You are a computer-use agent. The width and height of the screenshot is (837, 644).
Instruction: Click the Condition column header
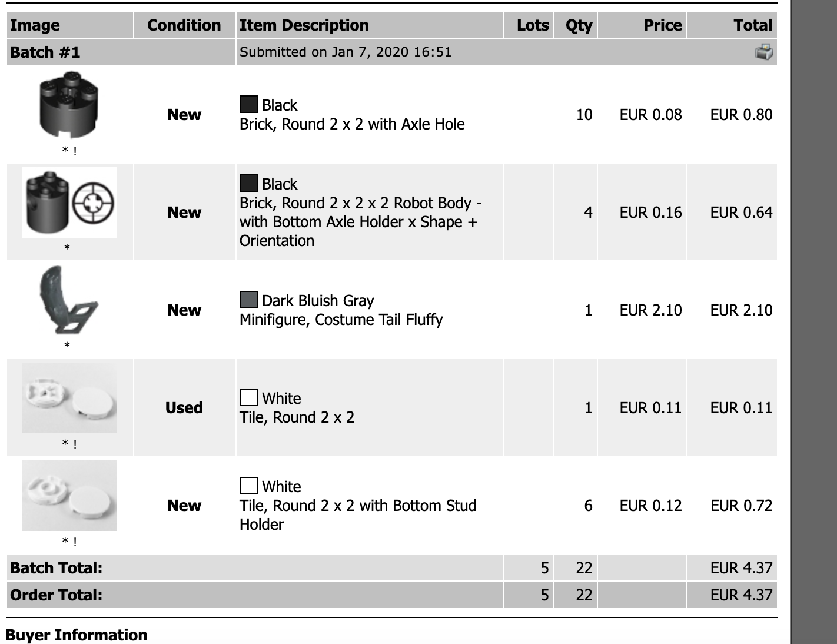coord(184,25)
